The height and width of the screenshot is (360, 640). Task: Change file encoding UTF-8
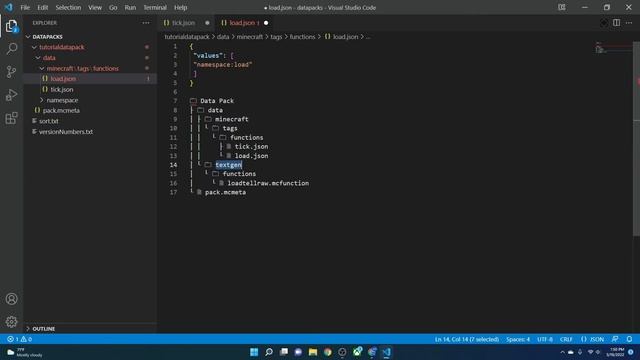tap(544, 339)
